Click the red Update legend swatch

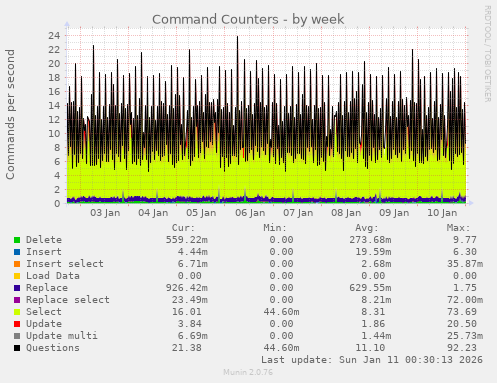[17, 324]
